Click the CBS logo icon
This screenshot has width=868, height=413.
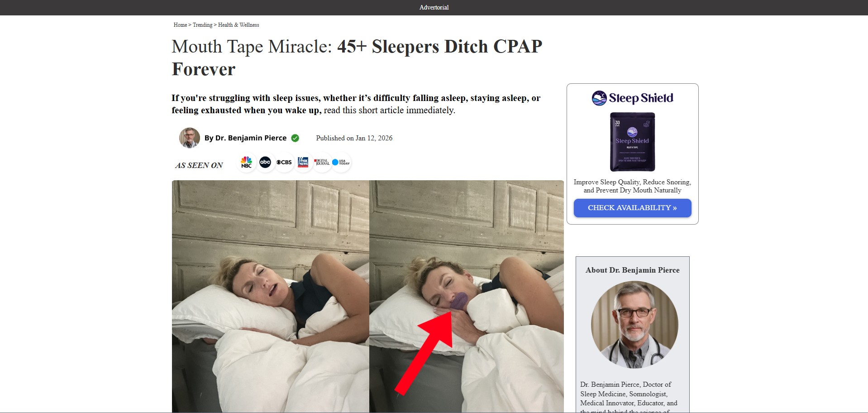tap(284, 162)
